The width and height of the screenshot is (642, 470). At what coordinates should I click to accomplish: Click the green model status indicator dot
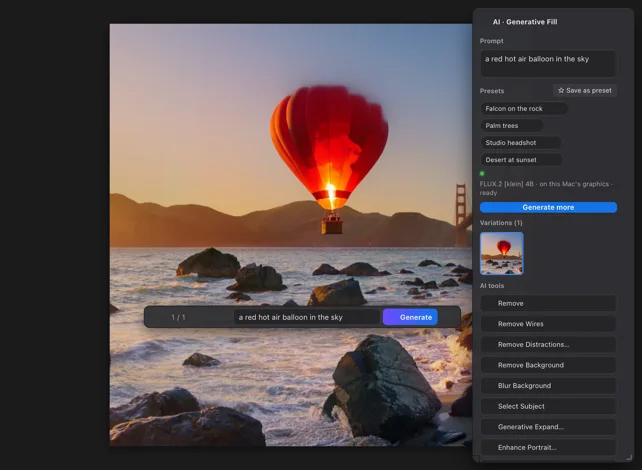tap(482, 174)
